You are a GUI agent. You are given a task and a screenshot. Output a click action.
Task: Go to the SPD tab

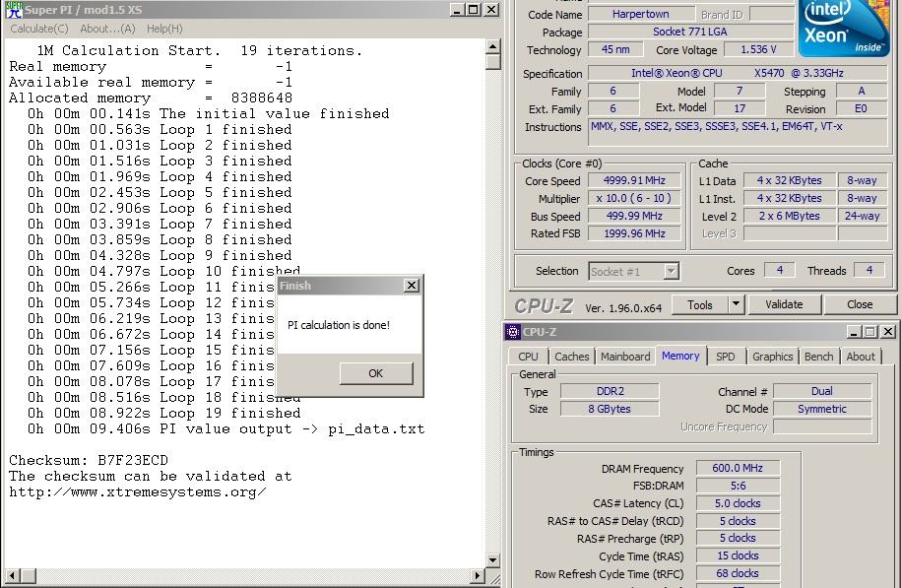coord(725,357)
